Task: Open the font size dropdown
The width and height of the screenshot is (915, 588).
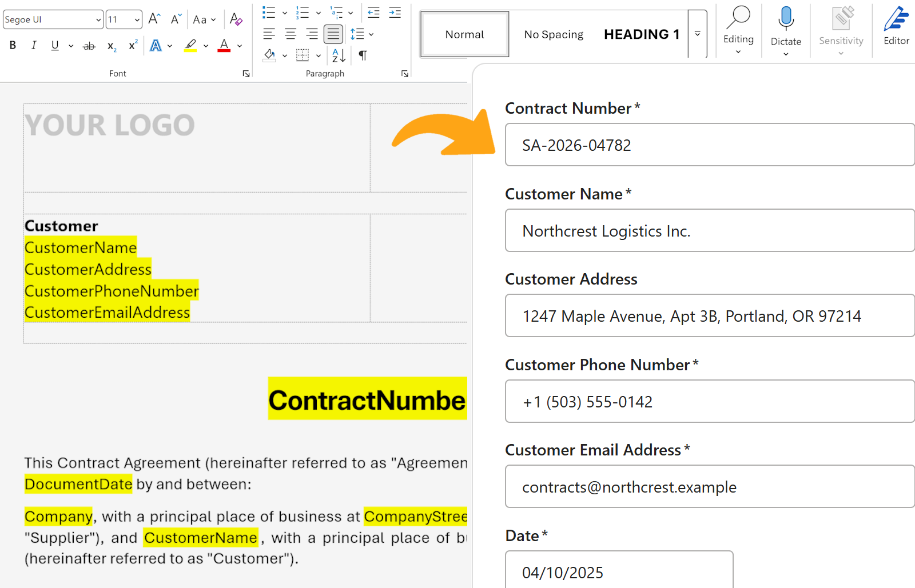Action: [x=137, y=20]
